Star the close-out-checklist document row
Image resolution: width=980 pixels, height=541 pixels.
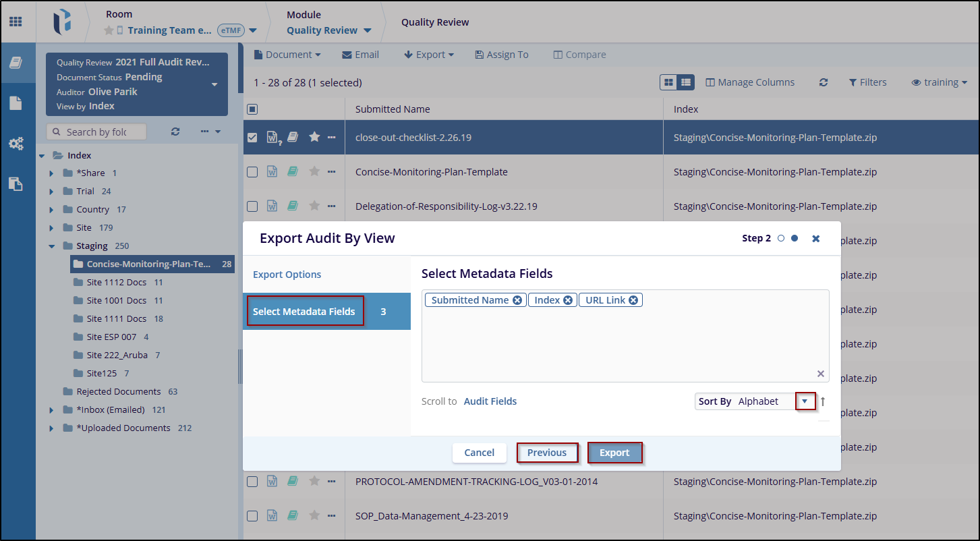314,137
